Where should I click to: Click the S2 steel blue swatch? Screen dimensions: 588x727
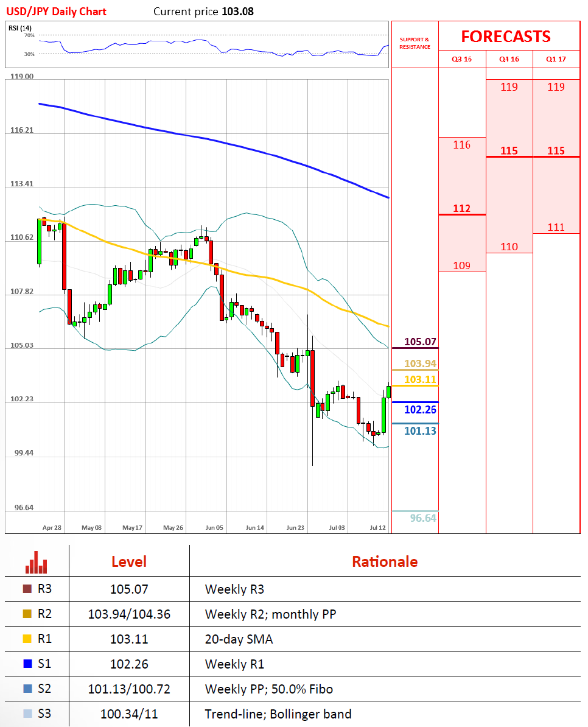(27, 689)
